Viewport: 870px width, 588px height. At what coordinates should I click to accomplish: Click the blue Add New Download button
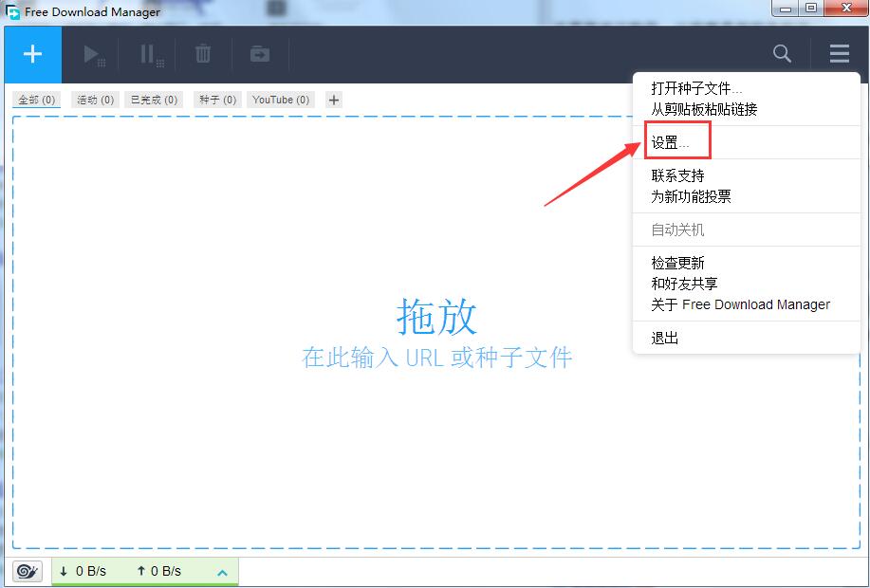tap(31, 54)
